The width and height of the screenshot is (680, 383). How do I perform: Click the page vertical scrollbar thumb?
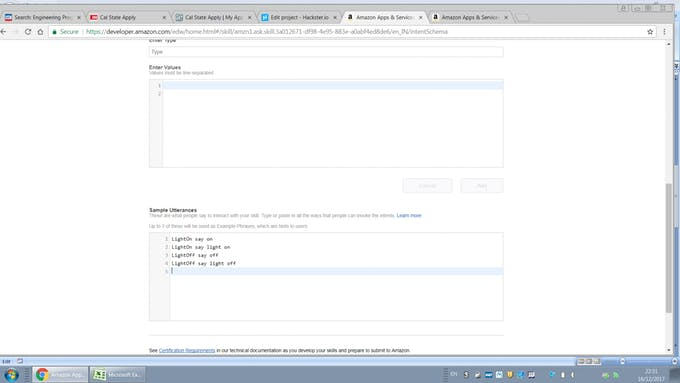click(668, 247)
